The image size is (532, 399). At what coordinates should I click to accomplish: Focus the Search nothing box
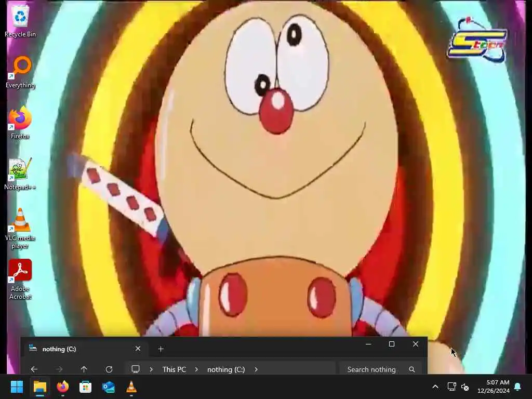click(381, 369)
